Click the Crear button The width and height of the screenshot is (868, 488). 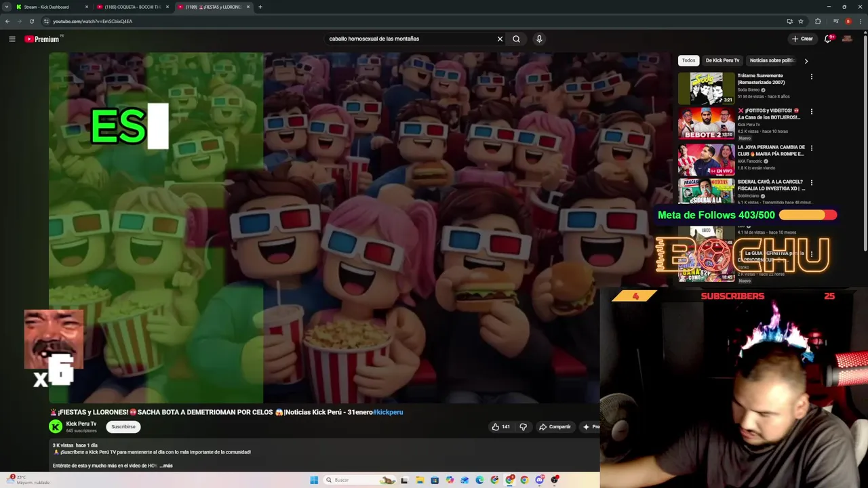tap(802, 39)
